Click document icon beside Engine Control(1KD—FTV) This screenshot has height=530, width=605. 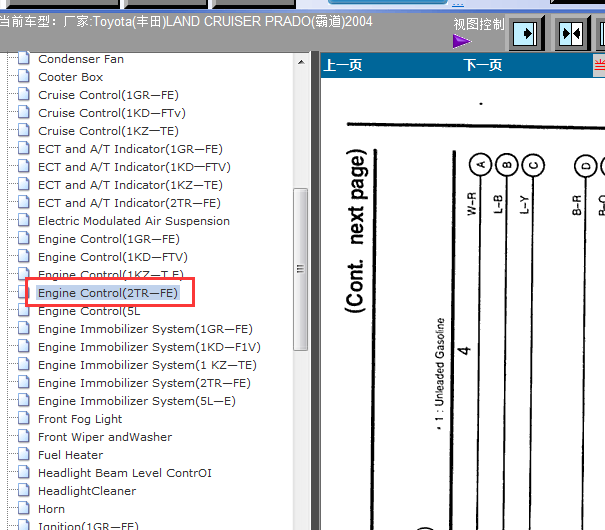(24, 256)
